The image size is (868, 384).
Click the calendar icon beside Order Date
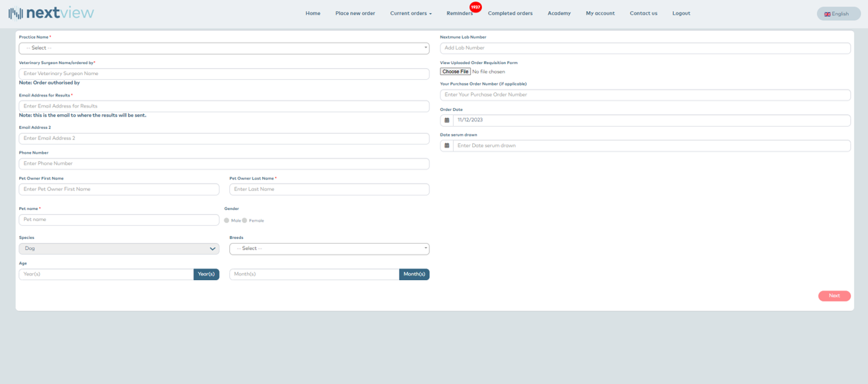tap(447, 120)
